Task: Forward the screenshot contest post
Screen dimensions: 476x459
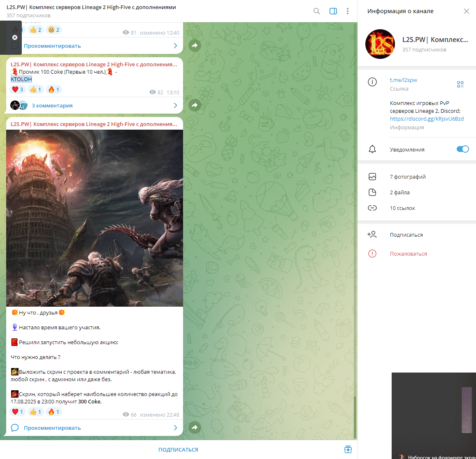Action: pyautogui.click(x=195, y=427)
